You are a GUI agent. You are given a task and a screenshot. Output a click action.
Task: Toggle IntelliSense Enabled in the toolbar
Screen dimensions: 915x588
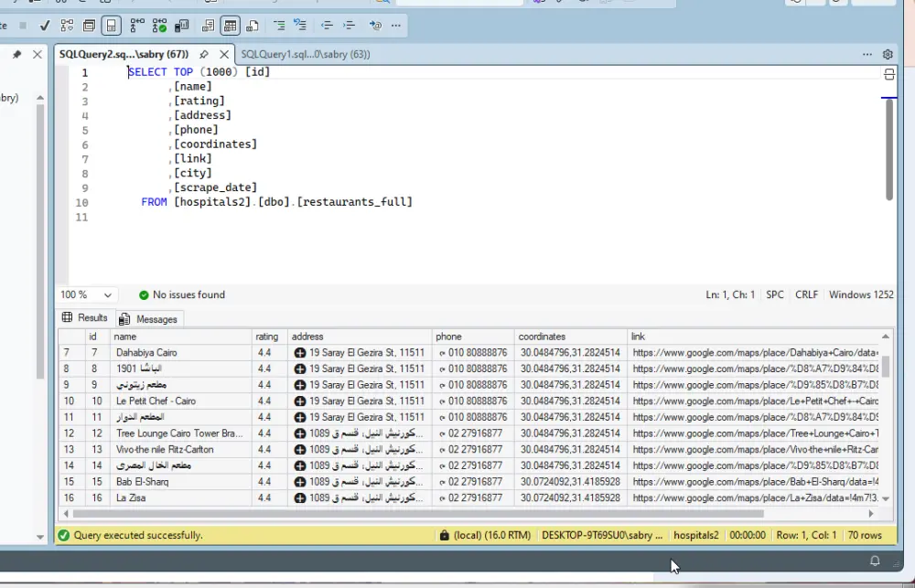click(x=111, y=26)
